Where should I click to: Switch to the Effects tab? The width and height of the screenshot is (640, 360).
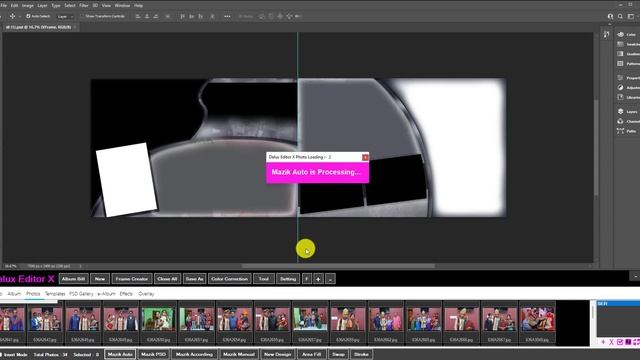126,294
